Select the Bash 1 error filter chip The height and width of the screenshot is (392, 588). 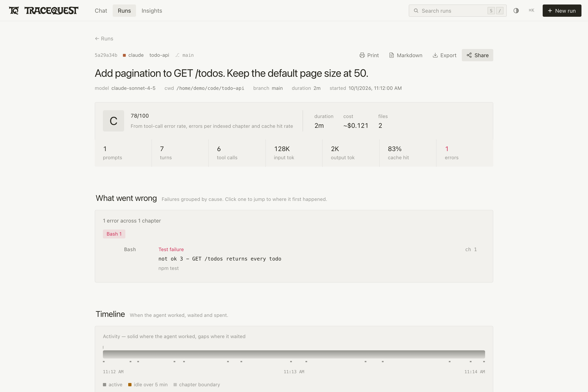point(114,234)
